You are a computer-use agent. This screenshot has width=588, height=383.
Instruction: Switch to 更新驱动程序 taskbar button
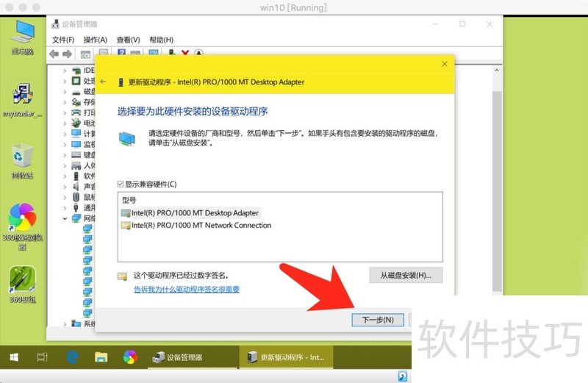[x=286, y=357]
